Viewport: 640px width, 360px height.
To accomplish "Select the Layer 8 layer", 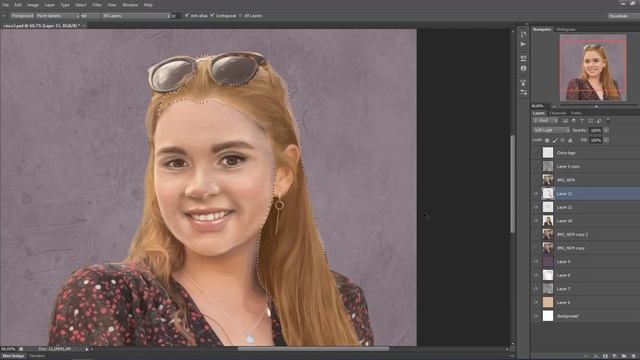I will click(x=586, y=275).
